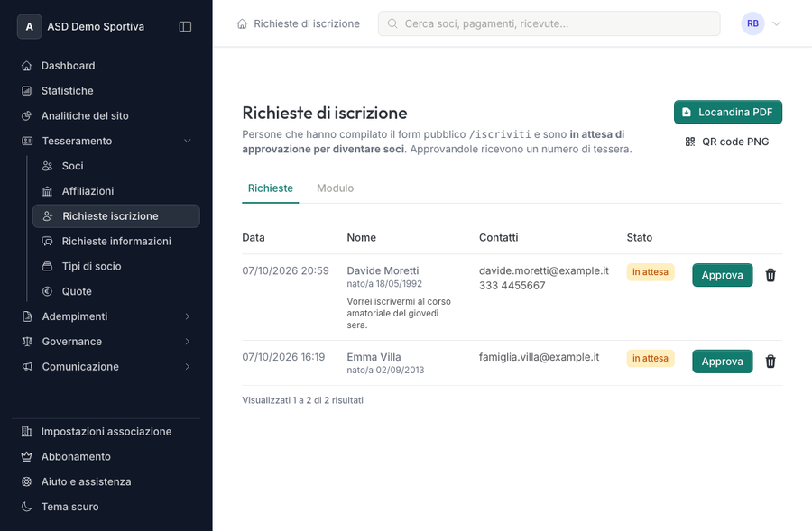Click Visualizzati 1 a 2 di 2 risultati
Screen dimensions: 812x531
302,400
